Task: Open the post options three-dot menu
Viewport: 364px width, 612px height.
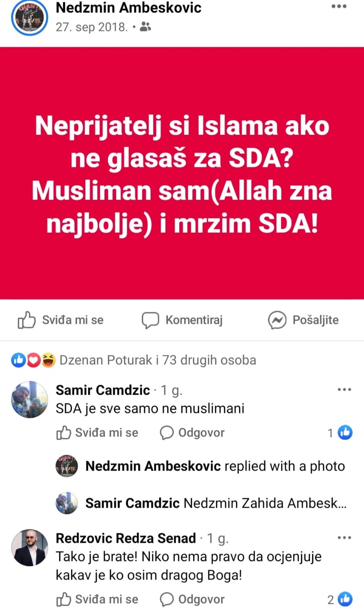Action: tap(339, 7)
